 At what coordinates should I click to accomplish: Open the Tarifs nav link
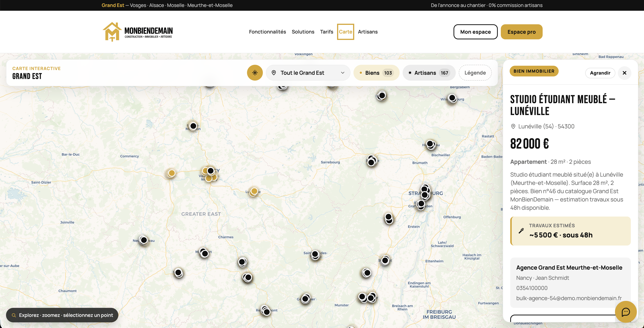pyautogui.click(x=327, y=32)
